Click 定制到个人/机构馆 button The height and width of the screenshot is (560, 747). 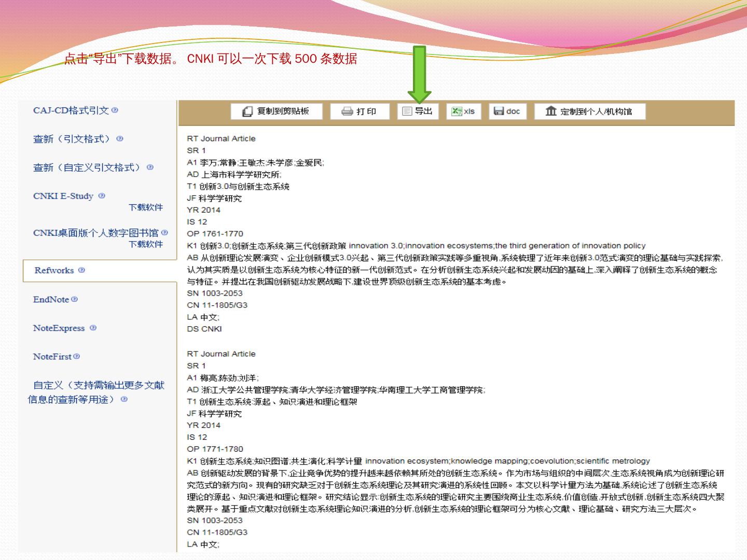pos(589,111)
